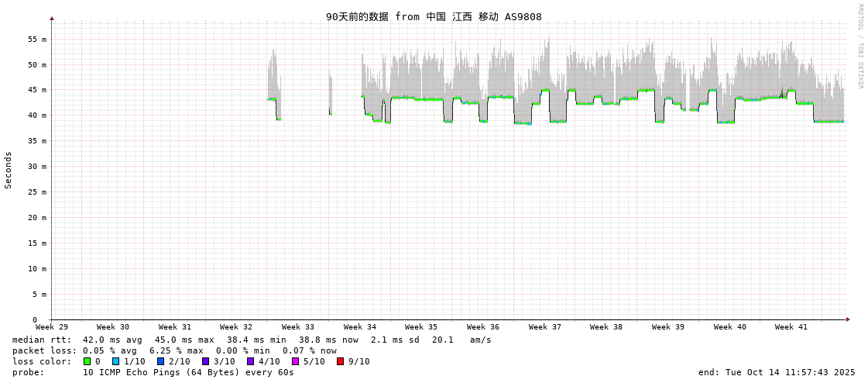
Task: Click the 30 m y-axis label
Action: point(38,166)
